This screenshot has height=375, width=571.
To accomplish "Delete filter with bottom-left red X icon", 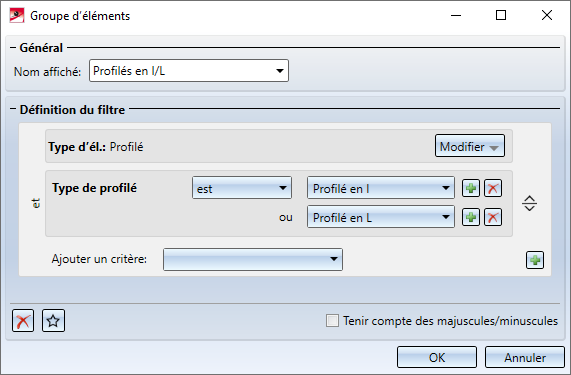I will [23, 321].
